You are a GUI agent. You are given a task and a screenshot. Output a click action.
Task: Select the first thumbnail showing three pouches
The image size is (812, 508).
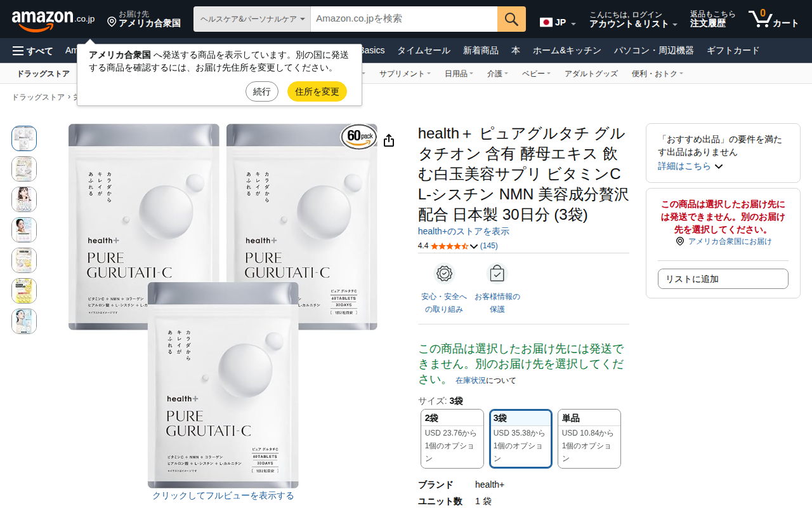pyautogui.click(x=24, y=138)
